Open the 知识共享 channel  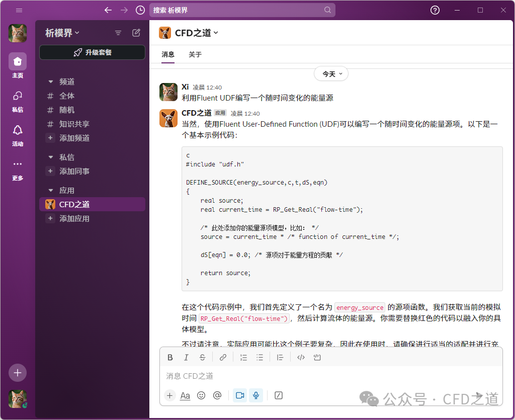point(74,124)
